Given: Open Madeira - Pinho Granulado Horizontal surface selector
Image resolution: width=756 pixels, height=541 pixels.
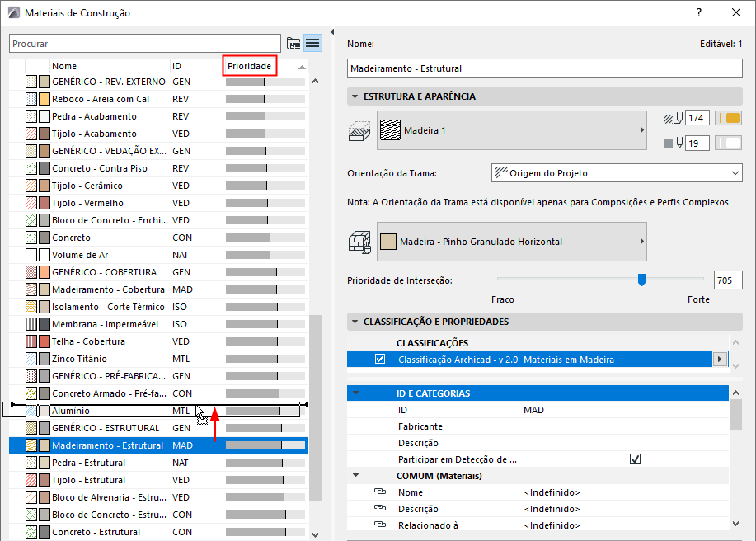Looking at the screenshot, I should (x=511, y=242).
